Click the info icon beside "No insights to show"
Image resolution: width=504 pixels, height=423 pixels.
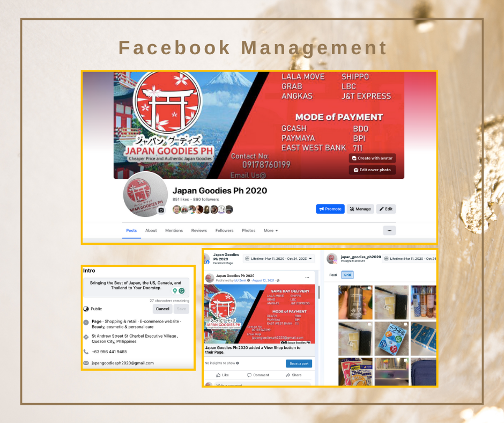238,363
